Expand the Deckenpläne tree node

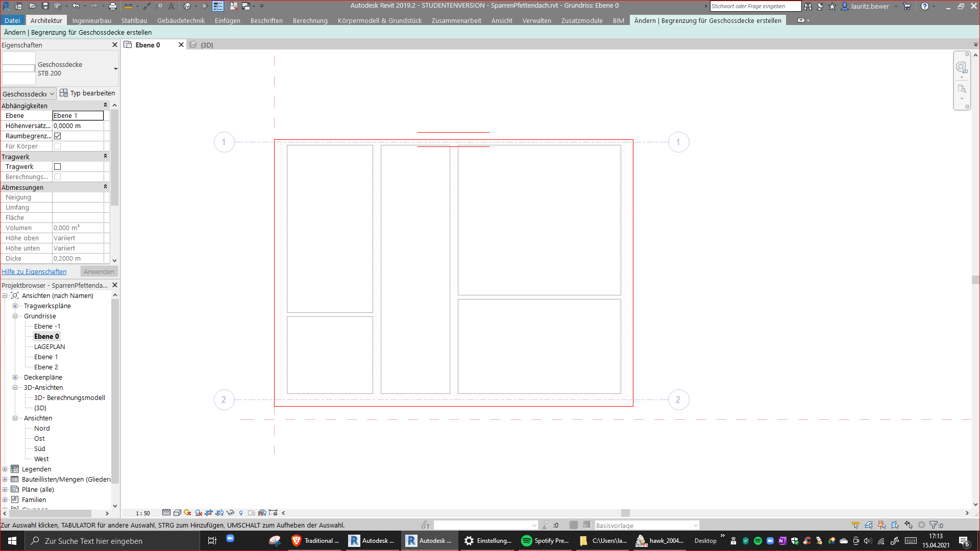point(15,378)
